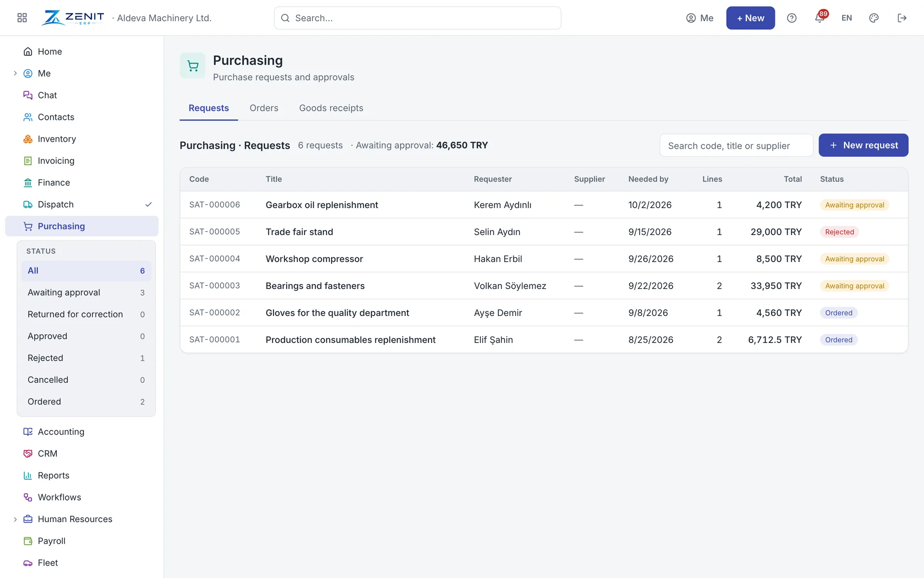This screenshot has height=578, width=924.
Task: Select the Requests tab
Action: 208,108
